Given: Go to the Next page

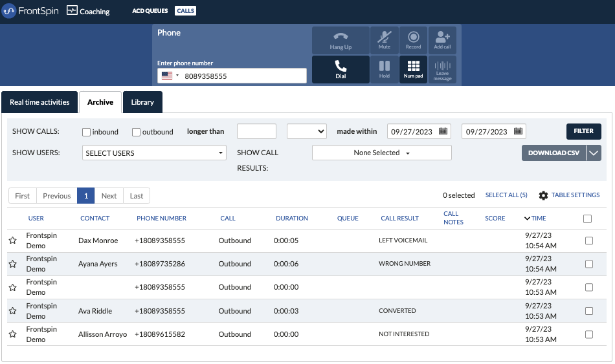Looking at the screenshot, I should click(109, 196).
